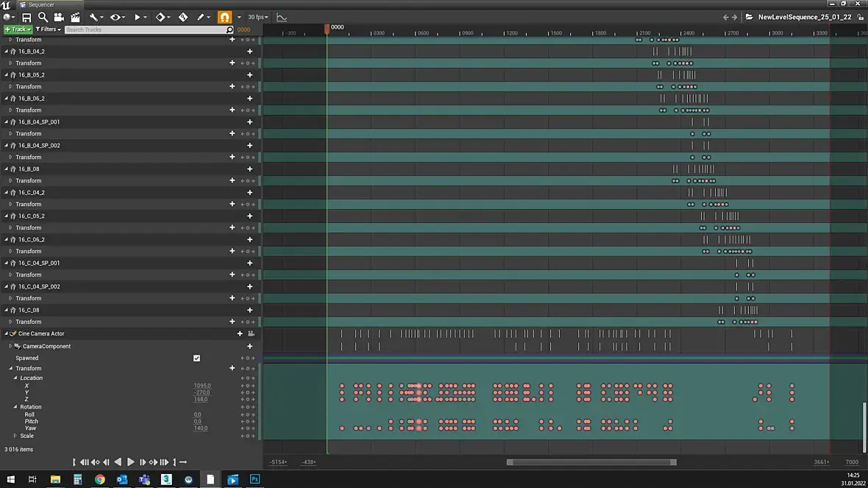This screenshot has height=488, width=868.
Task: Collapse the 16_C_05_2 track
Action: [6, 216]
